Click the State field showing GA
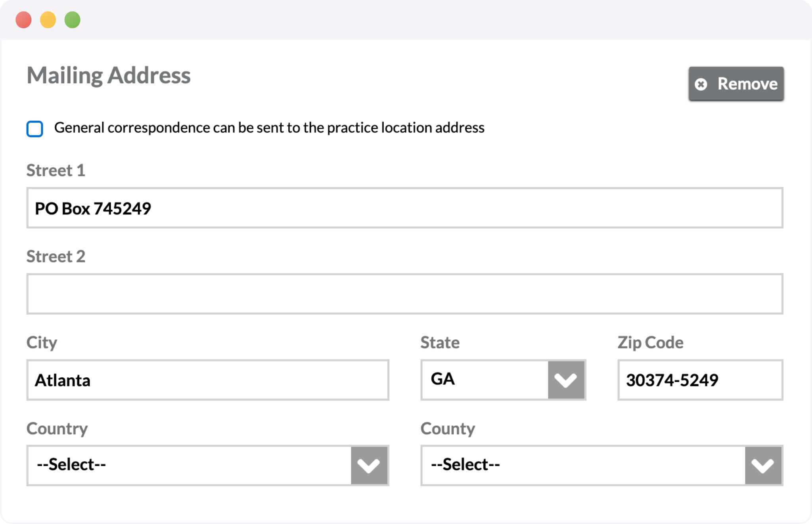This screenshot has height=524, width=812. (485, 380)
